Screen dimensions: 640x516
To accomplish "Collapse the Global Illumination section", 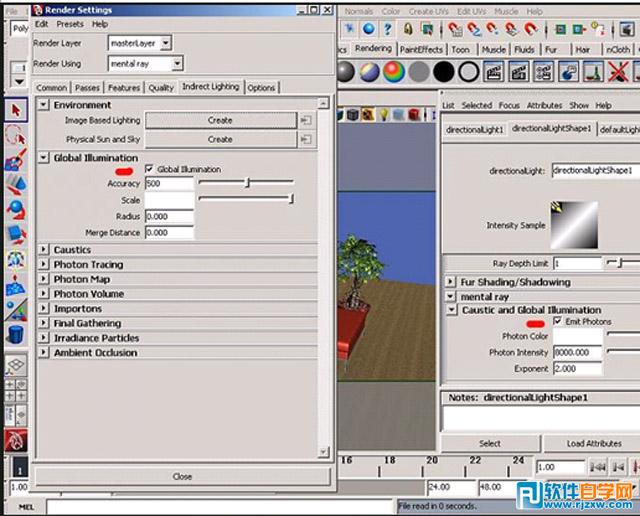I will coord(43,158).
